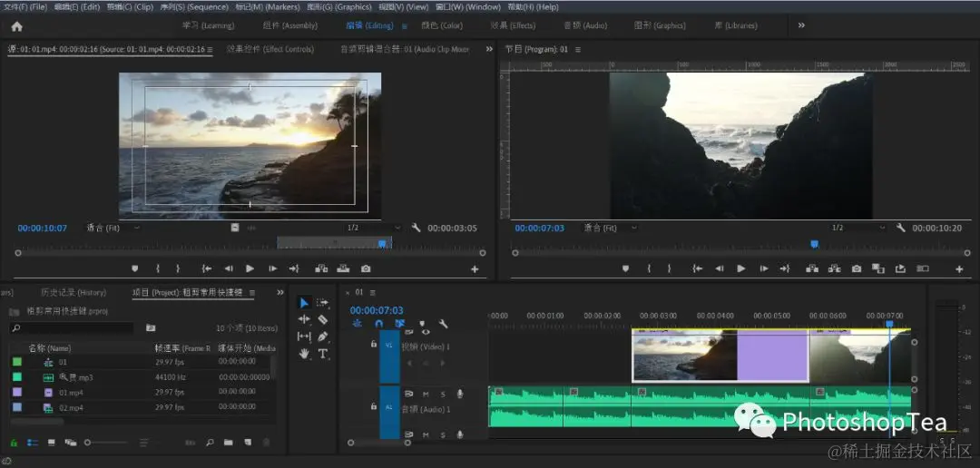Screen dimensions: 980x468
Task: Open timeline display settings wrench
Action: coord(443,324)
